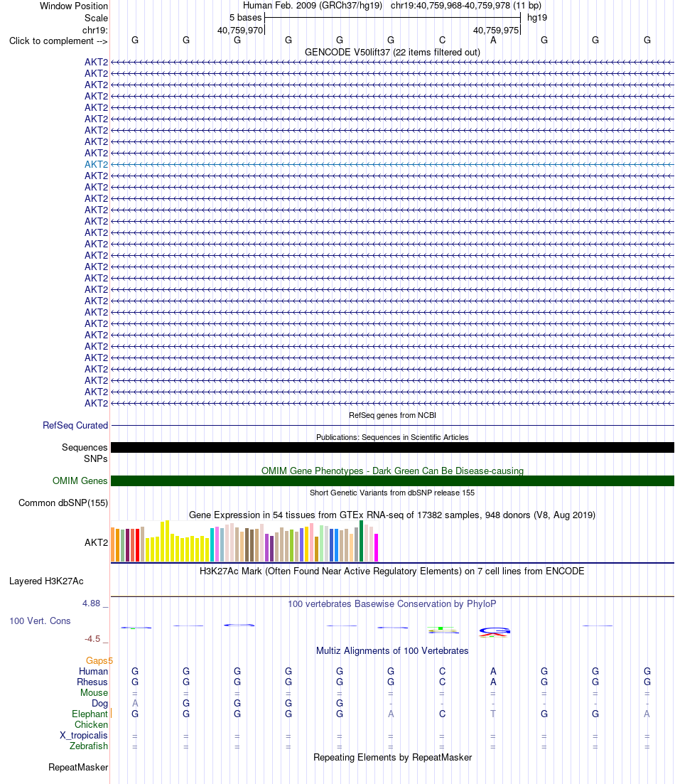Select the X_tropicalis species row label
The width and height of the screenshot is (675, 784).
point(84,736)
